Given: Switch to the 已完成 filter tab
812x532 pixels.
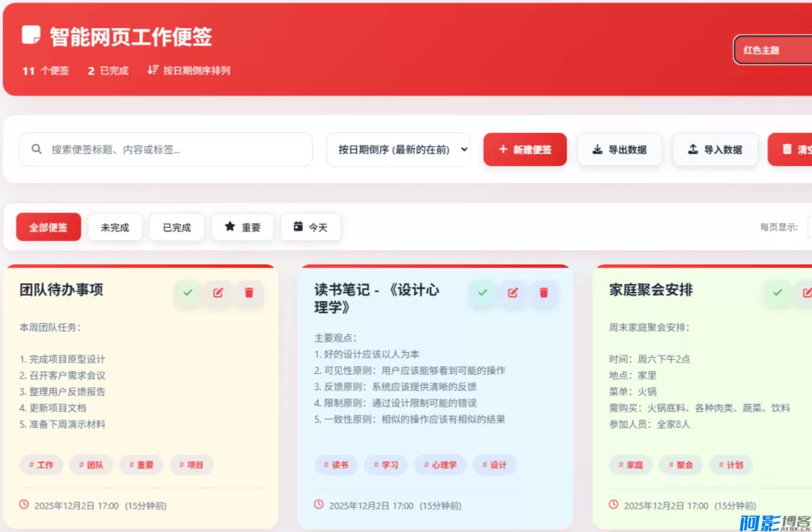Looking at the screenshot, I should [x=177, y=227].
